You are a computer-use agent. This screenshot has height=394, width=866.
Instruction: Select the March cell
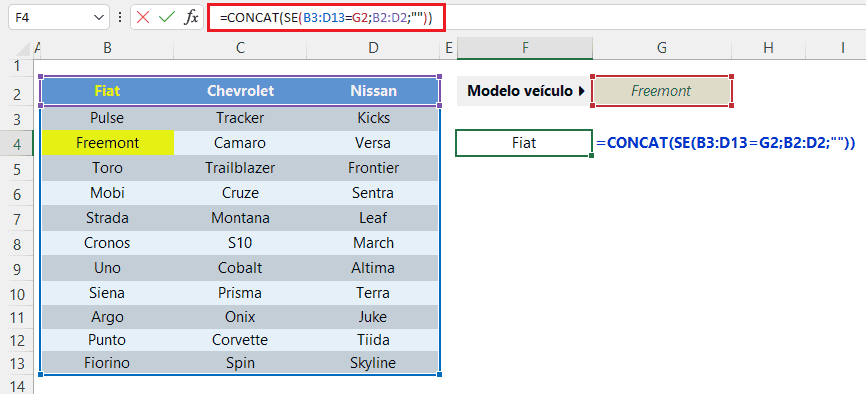tap(373, 243)
